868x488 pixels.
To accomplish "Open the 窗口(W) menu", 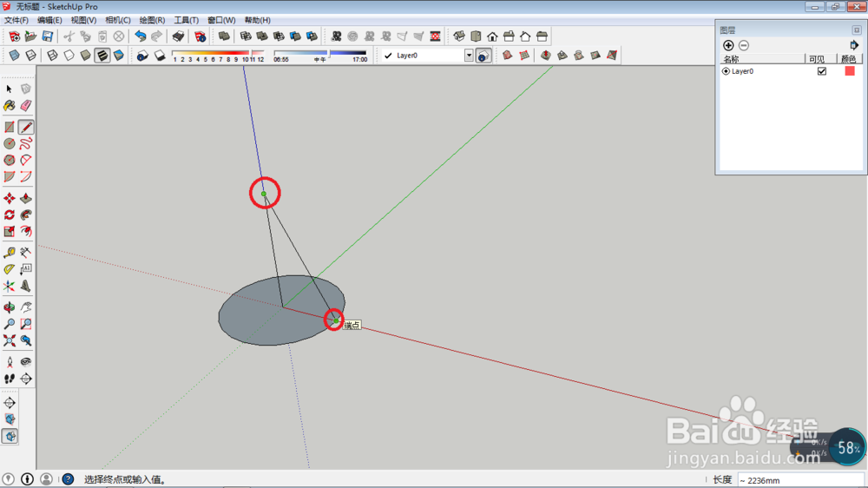I will pos(221,21).
